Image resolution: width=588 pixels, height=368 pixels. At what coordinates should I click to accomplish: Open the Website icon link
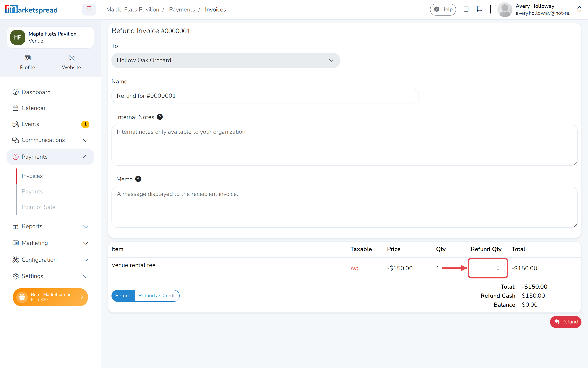coord(71,62)
